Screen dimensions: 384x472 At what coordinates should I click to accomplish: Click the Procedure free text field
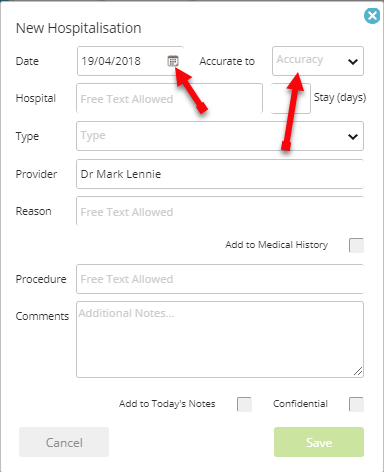[x=220, y=279]
